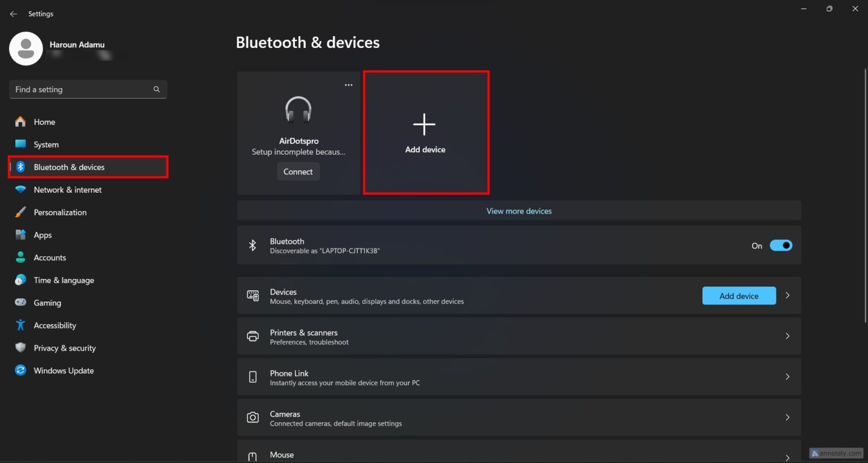Go to Network & internet settings
Image resolution: width=868 pixels, height=463 pixels.
(x=68, y=190)
